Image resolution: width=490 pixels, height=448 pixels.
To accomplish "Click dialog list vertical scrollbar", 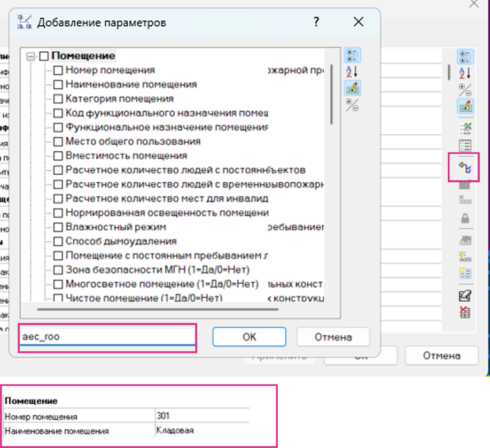I will (x=331, y=95).
